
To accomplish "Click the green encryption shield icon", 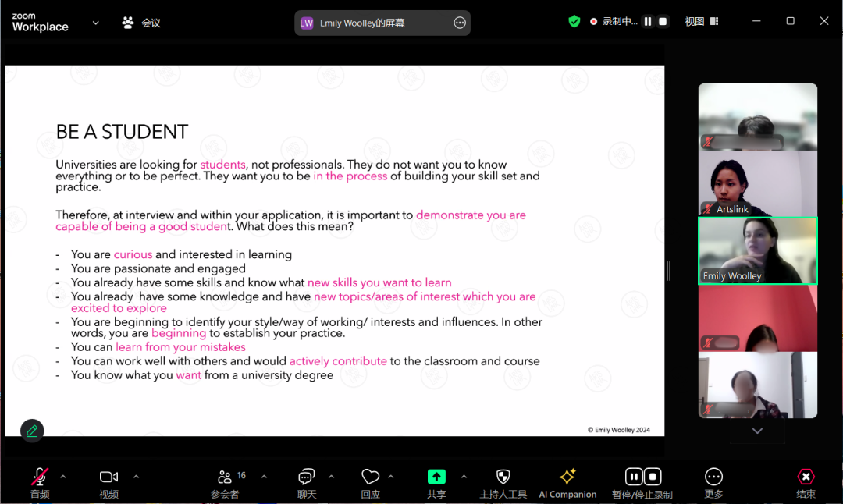I will [x=574, y=22].
